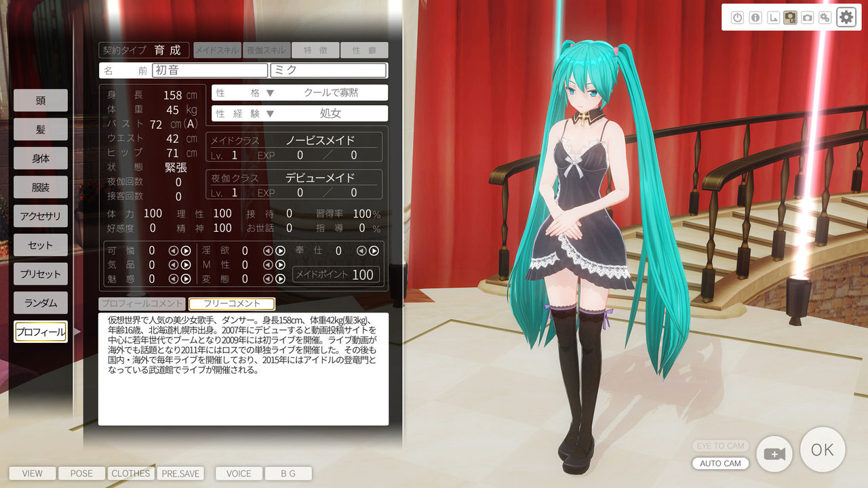This screenshot has width=868, height=488.
Task: Switch to the 特徴 tab
Action: coord(316,50)
